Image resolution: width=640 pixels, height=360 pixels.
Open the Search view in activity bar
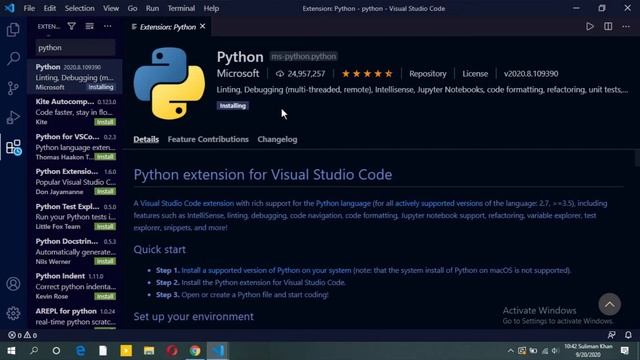(13, 58)
